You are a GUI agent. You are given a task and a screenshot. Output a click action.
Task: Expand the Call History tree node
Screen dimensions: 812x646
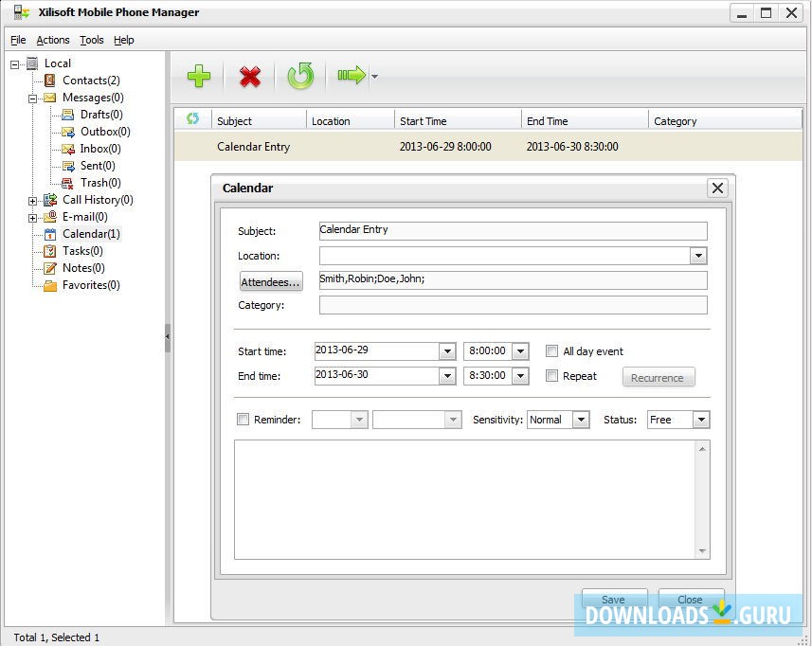pyautogui.click(x=33, y=200)
